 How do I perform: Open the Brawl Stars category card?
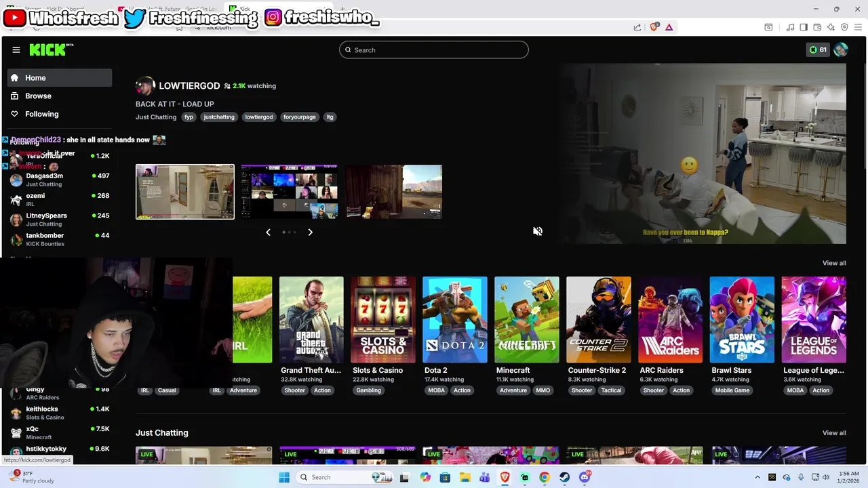[x=742, y=319]
